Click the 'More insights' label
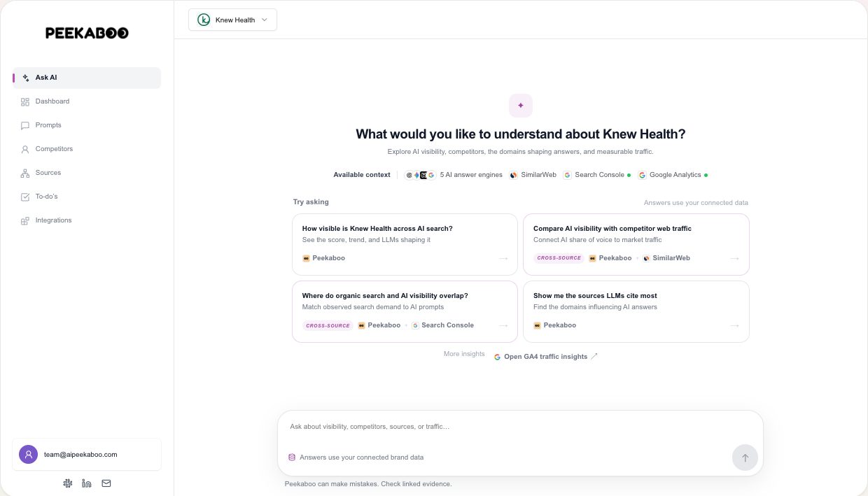This screenshot has width=868, height=496. click(464, 354)
